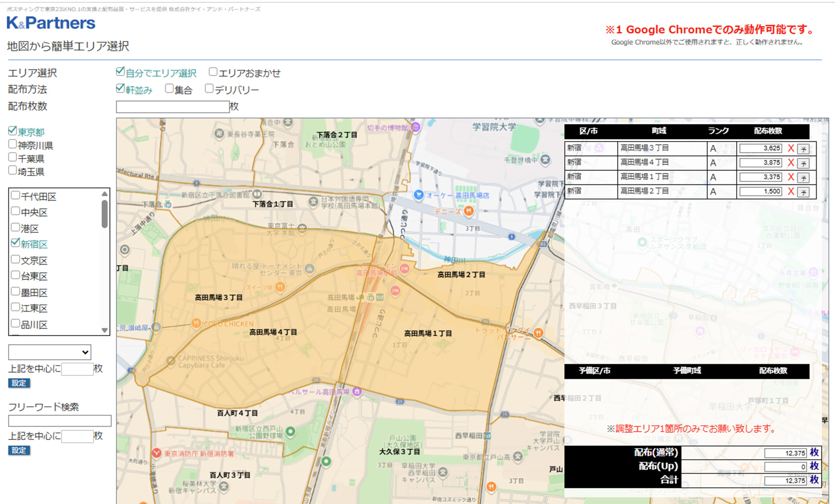Click the 配布(通常) total field
Screen dimensions: 835x504
coord(785,453)
